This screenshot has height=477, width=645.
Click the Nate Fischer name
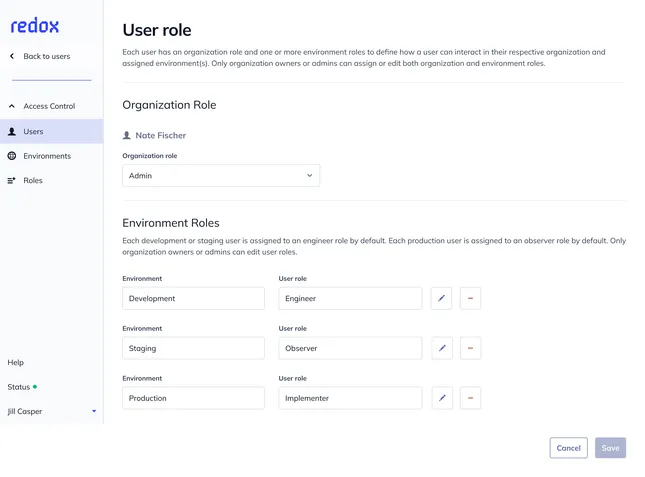pos(161,135)
